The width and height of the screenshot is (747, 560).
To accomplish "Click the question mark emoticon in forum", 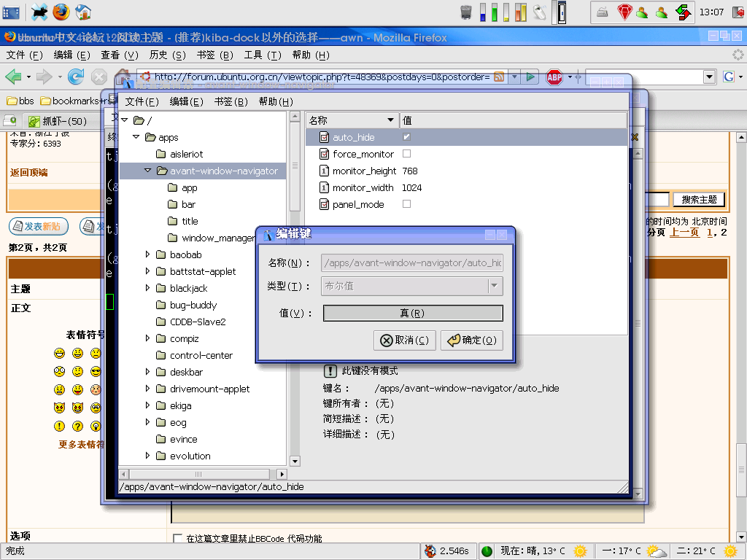I will [x=77, y=426].
